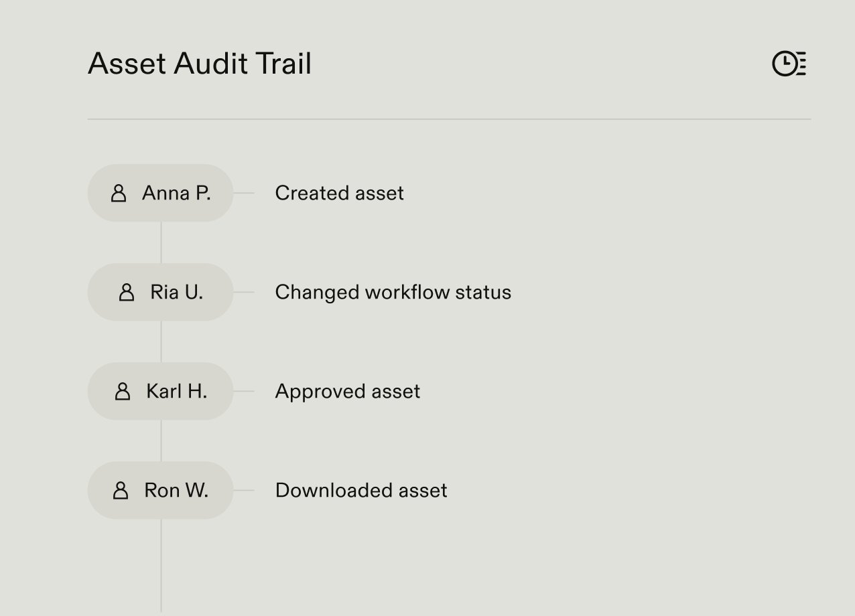Select the Ria U. name label

(x=176, y=293)
